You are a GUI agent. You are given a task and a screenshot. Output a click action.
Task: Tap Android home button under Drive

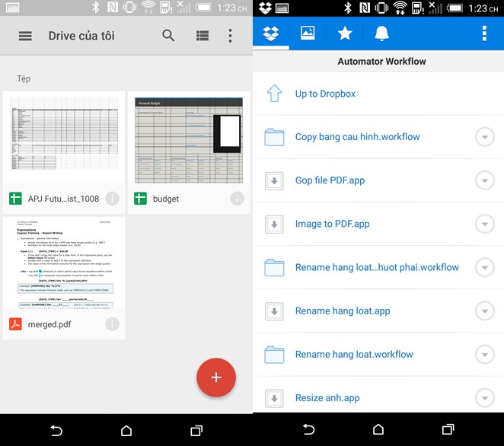pos(126,431)
